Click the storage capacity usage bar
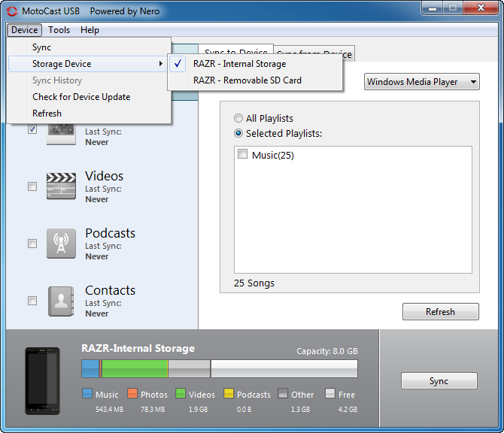This screenshot has height=433, width=504. (219, 368)
